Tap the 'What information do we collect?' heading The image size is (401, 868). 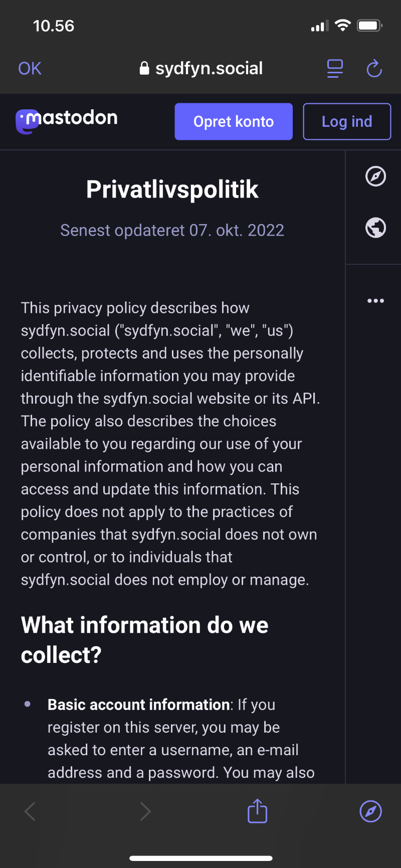tap(145, 640)
